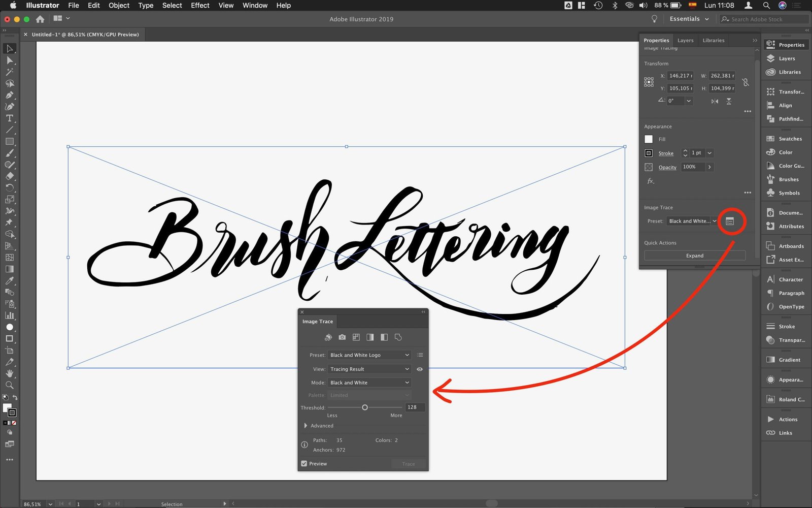This screenshot has height=508, width=812.
Task: Expand the opacity options arrow
Action: pos(709,167)
